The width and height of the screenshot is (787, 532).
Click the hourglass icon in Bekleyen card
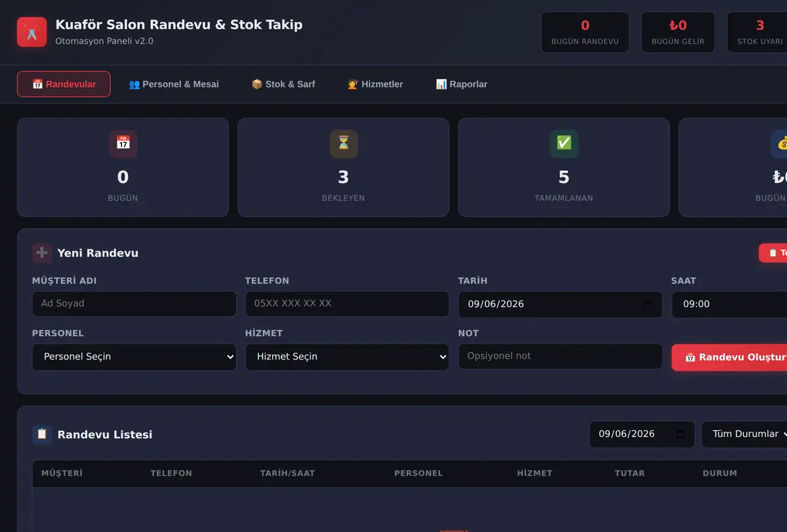[343, 143]
